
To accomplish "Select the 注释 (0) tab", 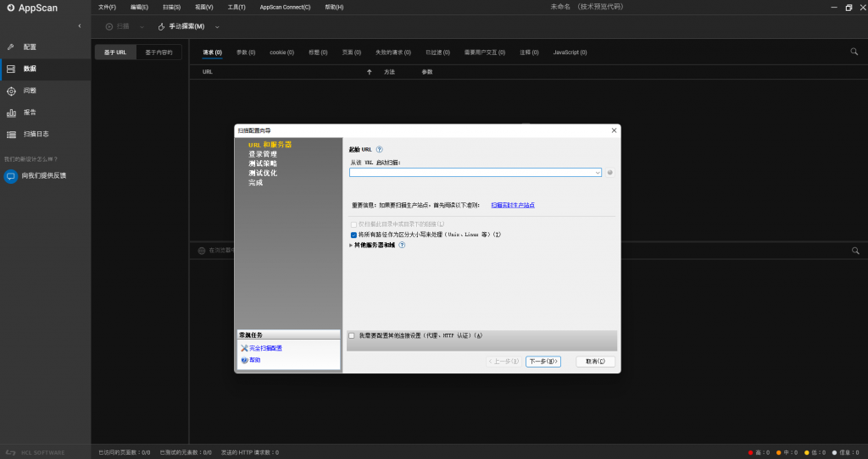I will click(x=529, y=53).
